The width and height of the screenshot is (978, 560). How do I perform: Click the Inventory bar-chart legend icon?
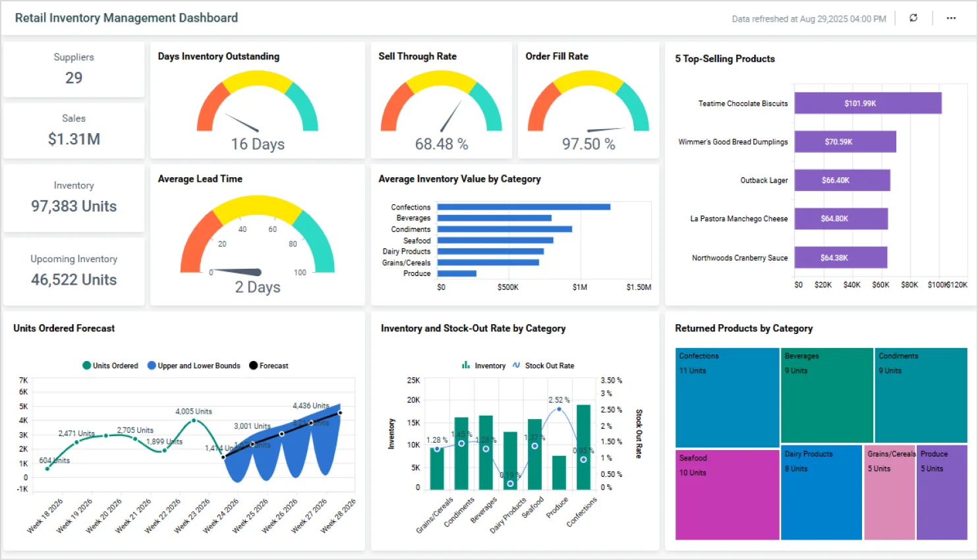[x=467, y=365]
